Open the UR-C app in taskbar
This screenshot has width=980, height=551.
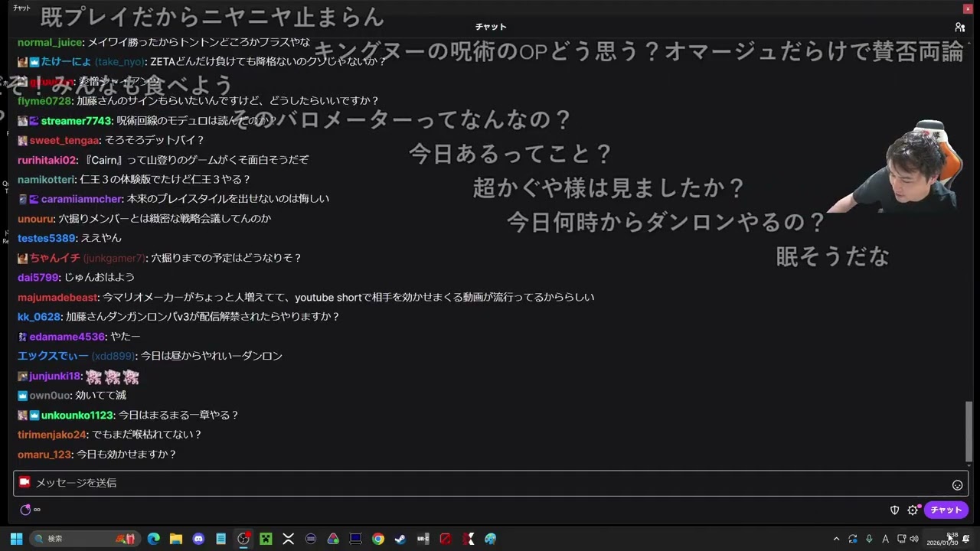tap(423, 539)
